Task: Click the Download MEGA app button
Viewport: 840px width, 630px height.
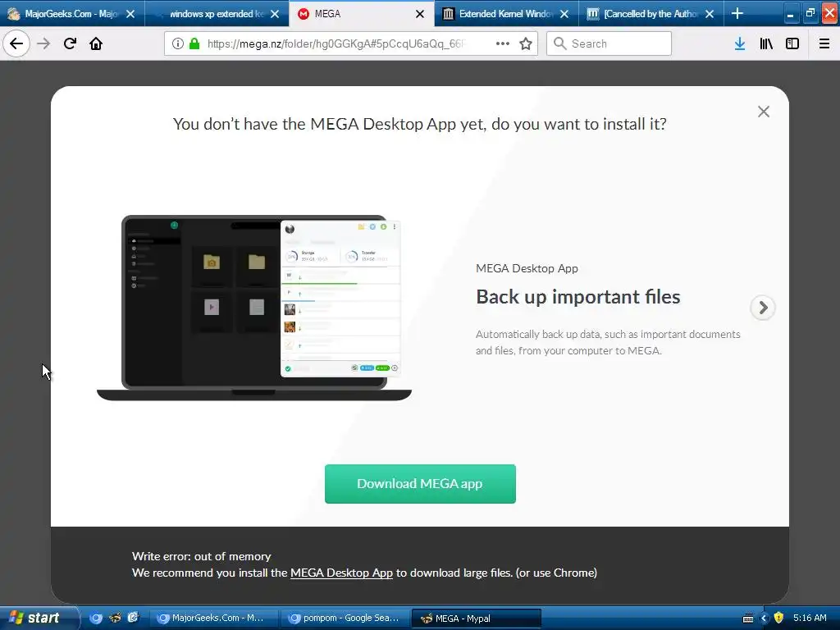Action: pyautogui.click(x=420, y=484)
